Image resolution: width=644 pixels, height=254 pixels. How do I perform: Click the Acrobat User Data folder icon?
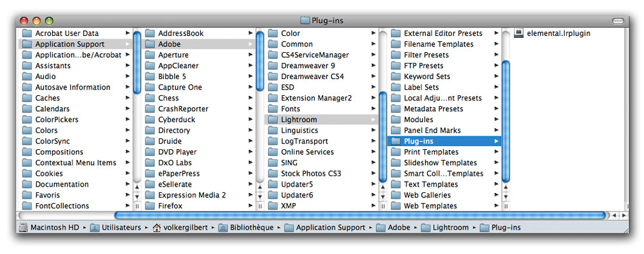26,33
